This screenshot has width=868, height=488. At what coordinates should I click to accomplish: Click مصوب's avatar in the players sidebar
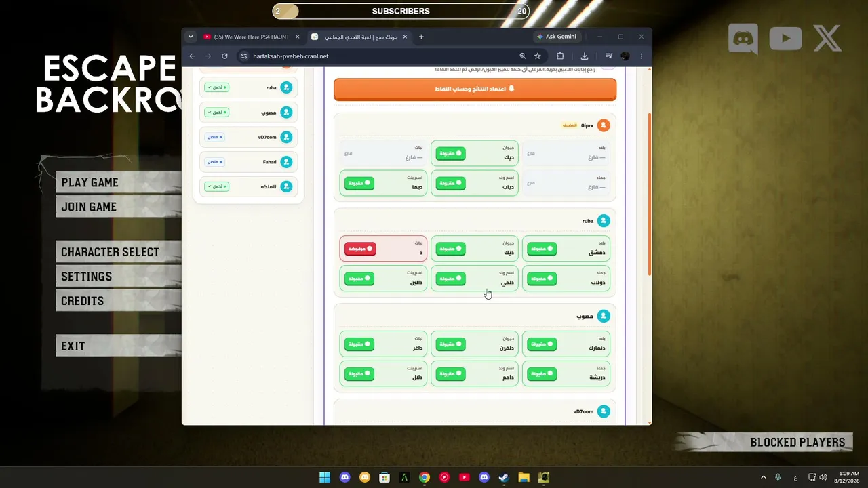[286, 113]
